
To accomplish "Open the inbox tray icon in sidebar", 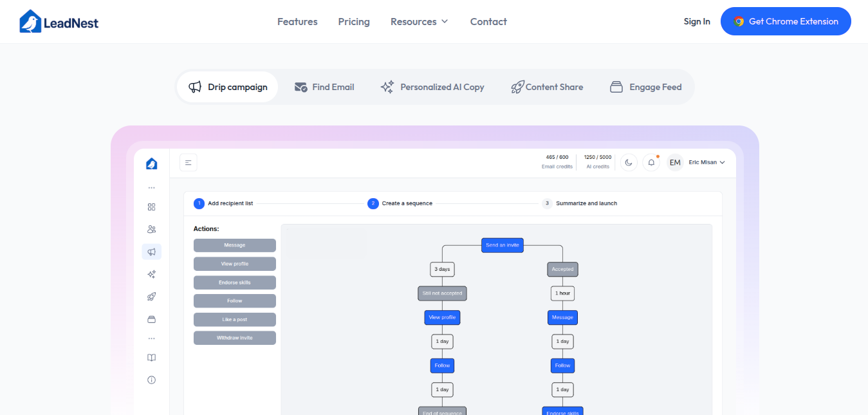I will click(151, 319).
